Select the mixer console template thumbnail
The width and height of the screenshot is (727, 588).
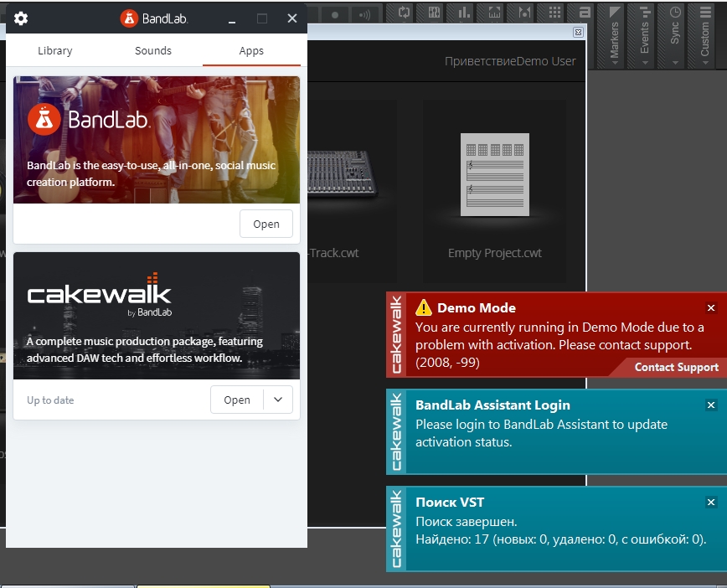pyautogui.click(x=343, y=173)
